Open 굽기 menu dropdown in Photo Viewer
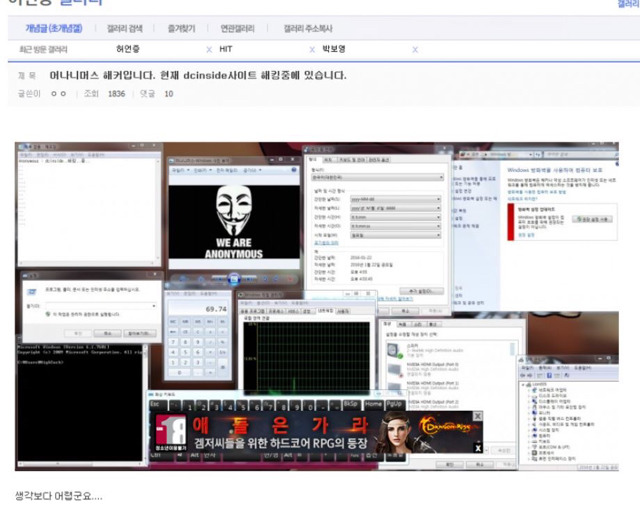640x527 pixels. (252, 170)
